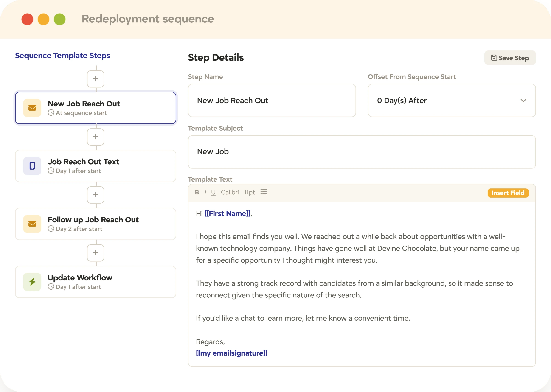Click the [[First Name]] merge field
The height and width of the screenshot is (392, 551).
pos(228,213)
